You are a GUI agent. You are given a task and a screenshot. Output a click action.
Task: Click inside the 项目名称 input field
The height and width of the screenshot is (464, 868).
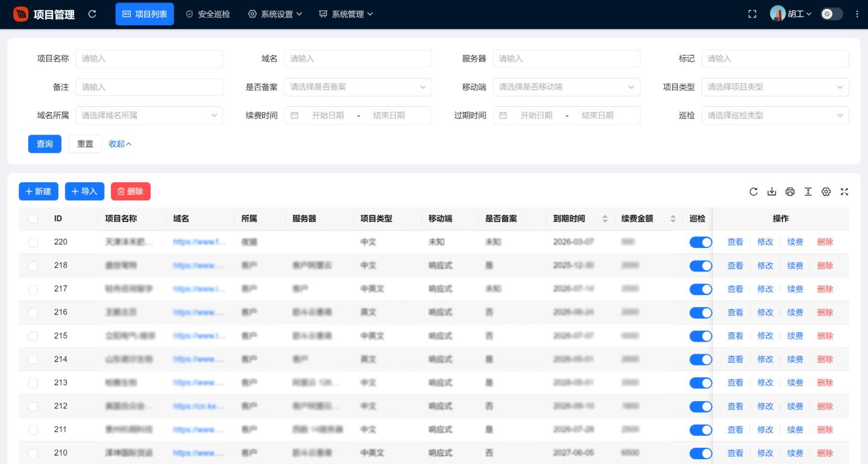[x=149, y=59]
